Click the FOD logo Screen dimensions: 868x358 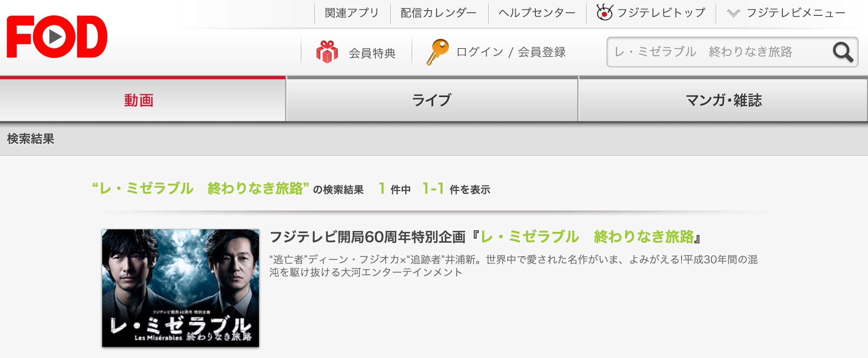tap(57, 37)
